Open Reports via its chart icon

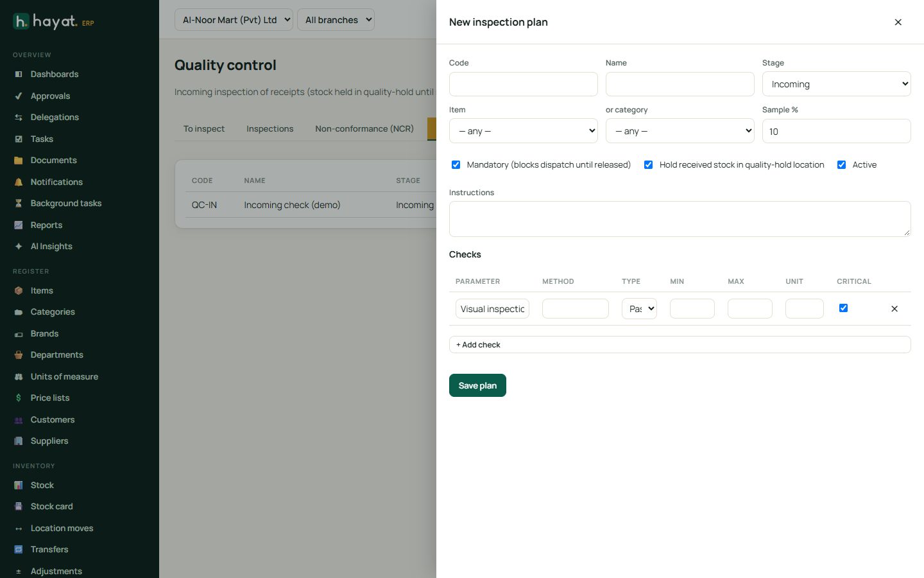(x=19, y=225)
